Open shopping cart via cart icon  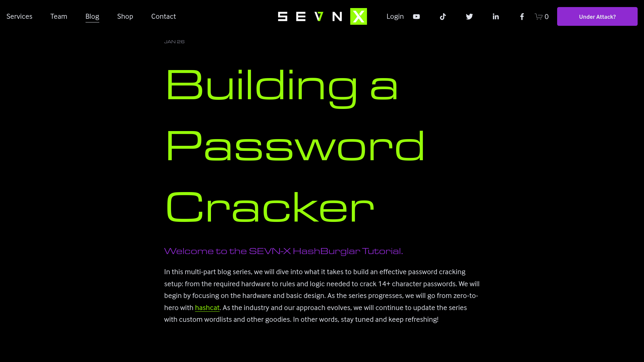[x=539, y=16]
